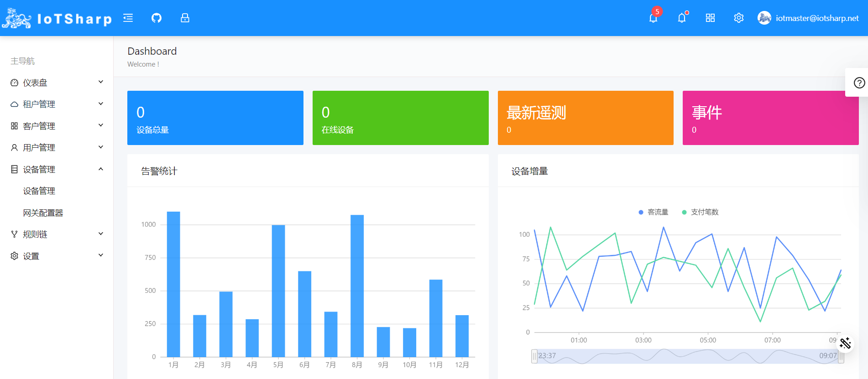The height and width of the screenshot is (379, 868).
Task: Open the GitHub repository icon
Action: (157, 18)
